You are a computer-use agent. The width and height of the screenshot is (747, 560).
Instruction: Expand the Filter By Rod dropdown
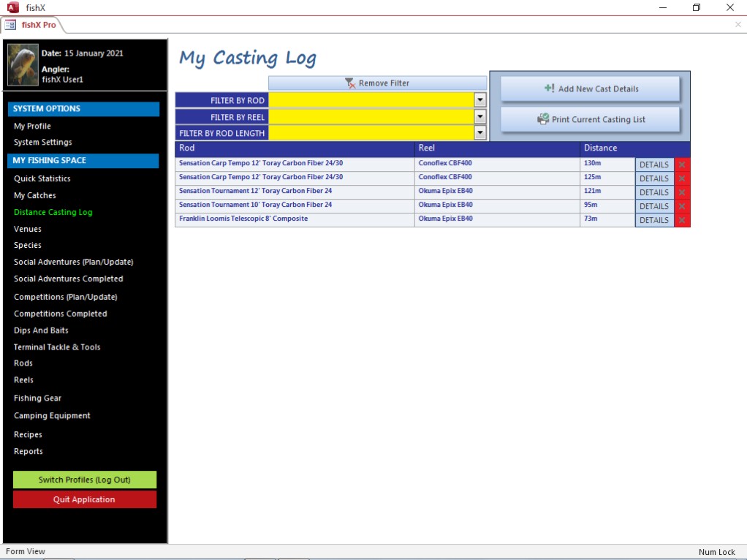(x=480, y=100)
